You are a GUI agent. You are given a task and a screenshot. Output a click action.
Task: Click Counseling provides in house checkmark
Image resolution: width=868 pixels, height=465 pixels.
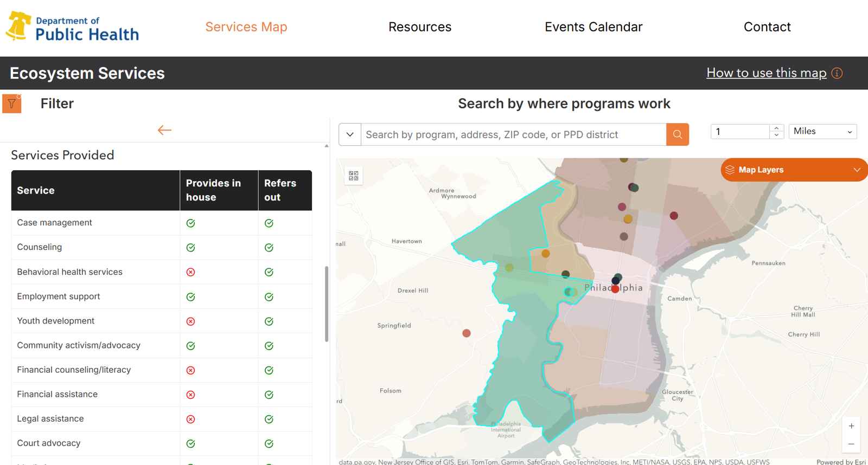191,248
